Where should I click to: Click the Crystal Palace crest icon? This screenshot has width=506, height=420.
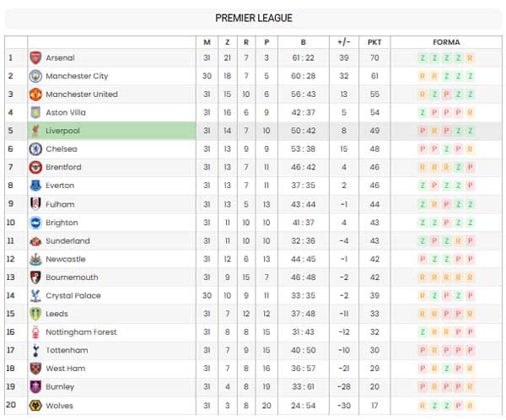click(x=35, y=295)
